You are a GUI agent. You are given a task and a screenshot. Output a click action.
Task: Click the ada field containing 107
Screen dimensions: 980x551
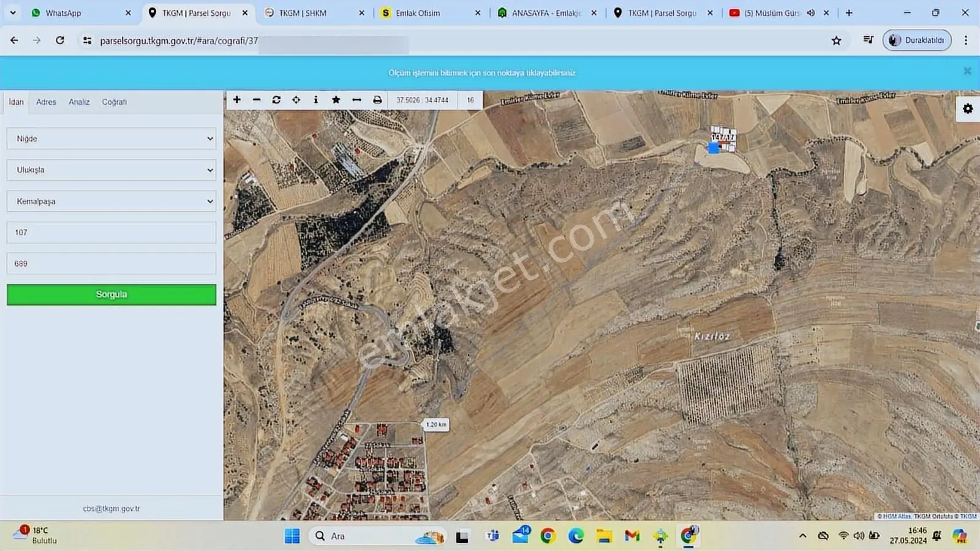[111, 232]
